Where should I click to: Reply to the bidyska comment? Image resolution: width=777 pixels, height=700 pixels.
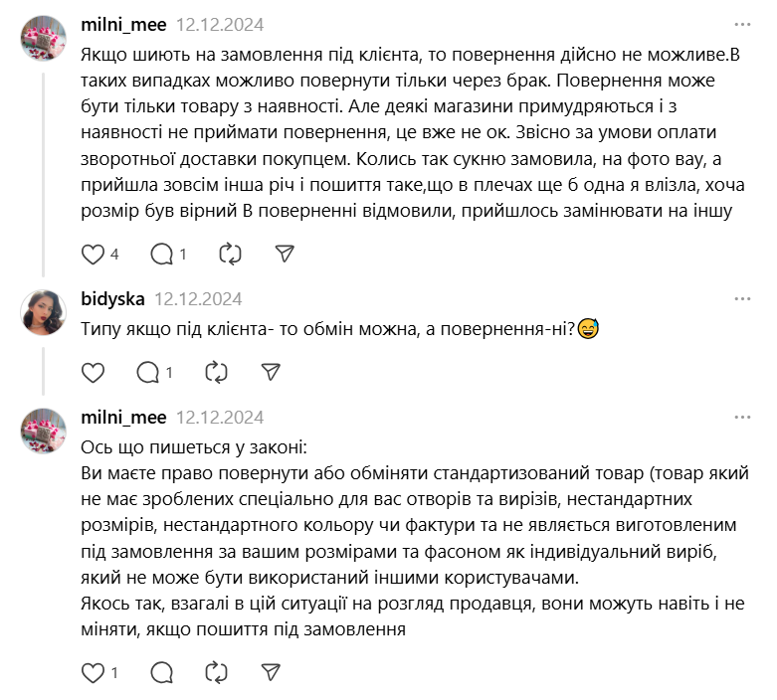[x=148, y=372]
